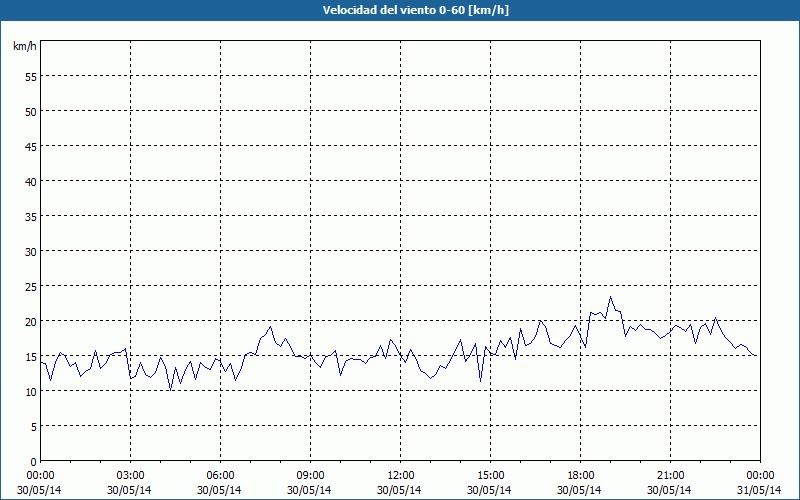Click the y-axis value 0
Viewport: 800px width, 500px height.
34,462
